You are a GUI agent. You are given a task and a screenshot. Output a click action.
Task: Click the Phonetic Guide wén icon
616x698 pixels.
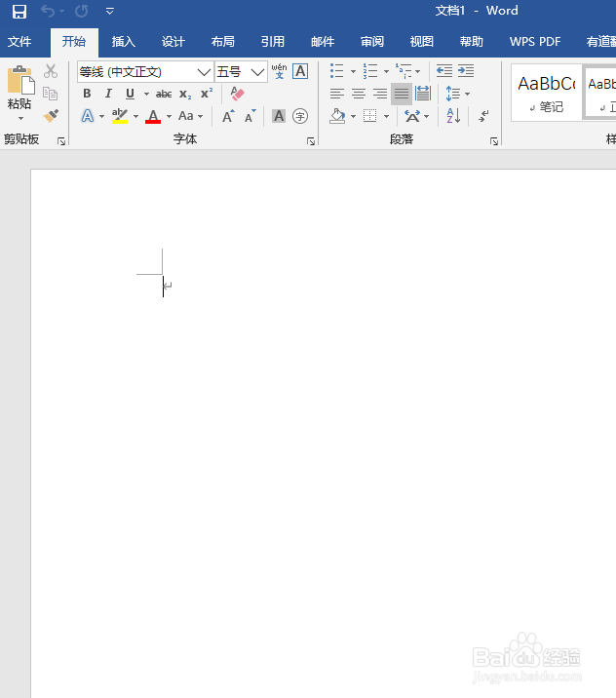(279, 71)
